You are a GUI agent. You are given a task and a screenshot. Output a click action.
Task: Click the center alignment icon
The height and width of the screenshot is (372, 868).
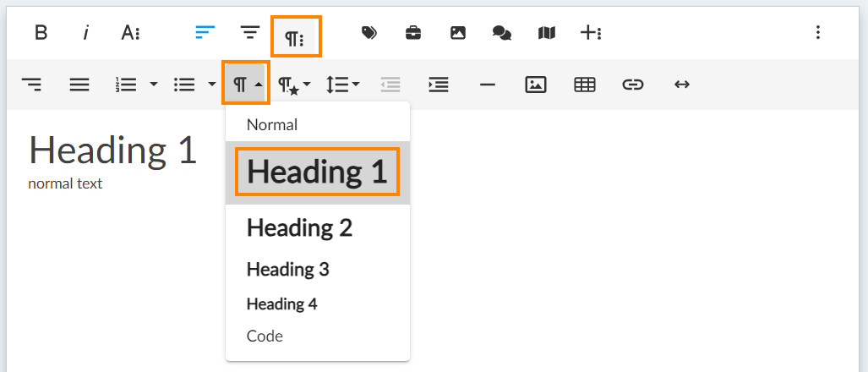pos(250,33)
